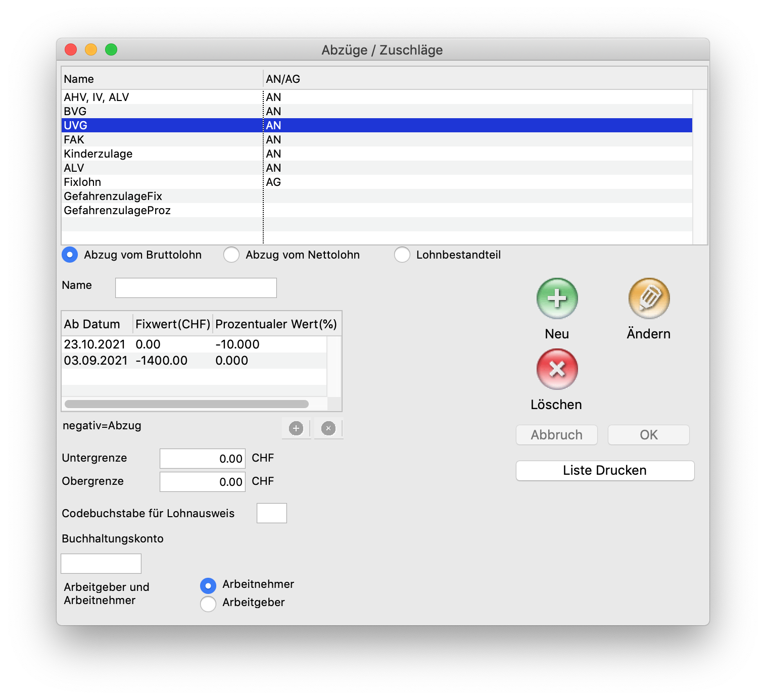Focus the Untergrenze amount field
Image resolution: width=766 pixels, height=700 pixels.
pyautogui.click(x=202, y=459)
